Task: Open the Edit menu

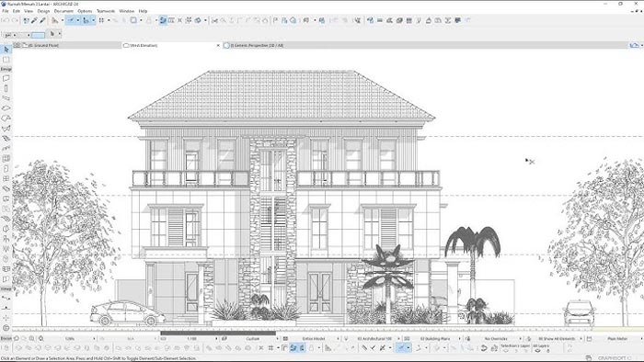Action: point(17,11)
